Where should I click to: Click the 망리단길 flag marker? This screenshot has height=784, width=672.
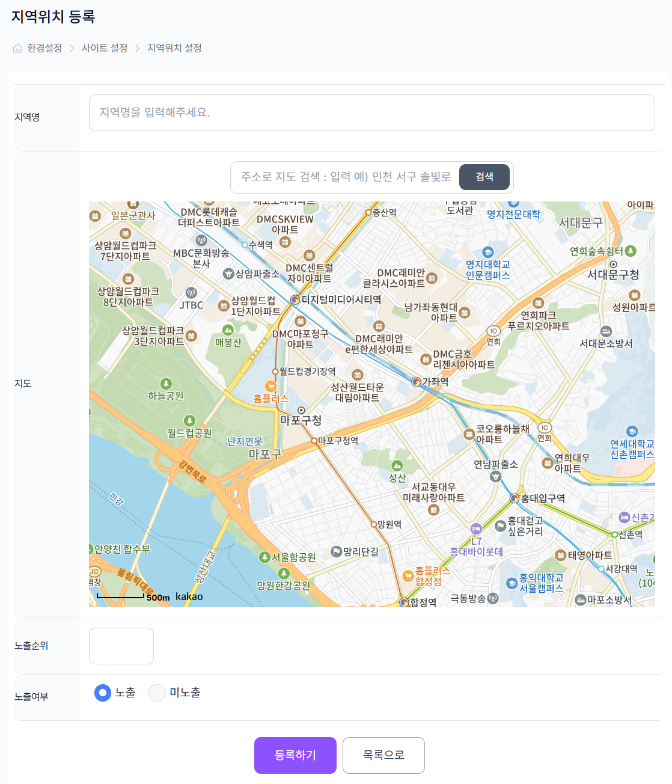coord(337,552)
